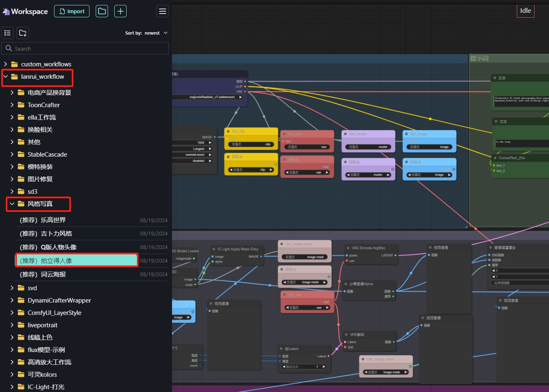Click the Idle status indicator
The height and width of the screenshot is (392, 549).
[525, 11]
